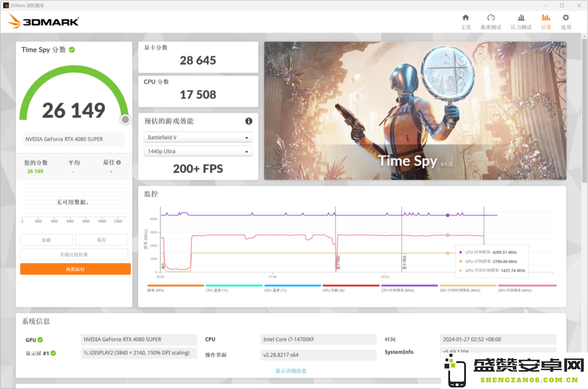The width and height of the screenshot is (588, 389).
Task: Click the 无可用数据 message
Action: click(73, 202)
